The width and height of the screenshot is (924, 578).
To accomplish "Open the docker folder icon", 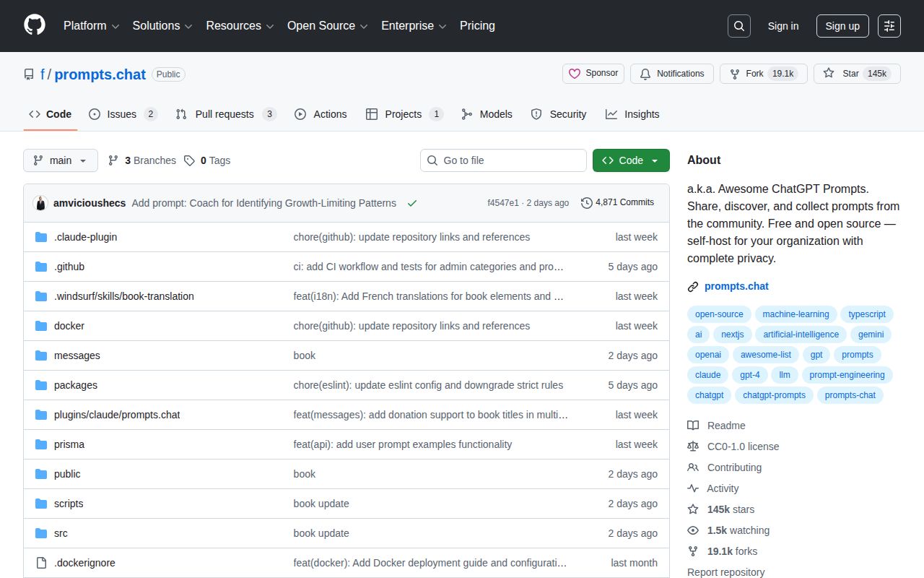I will [41, 326].
